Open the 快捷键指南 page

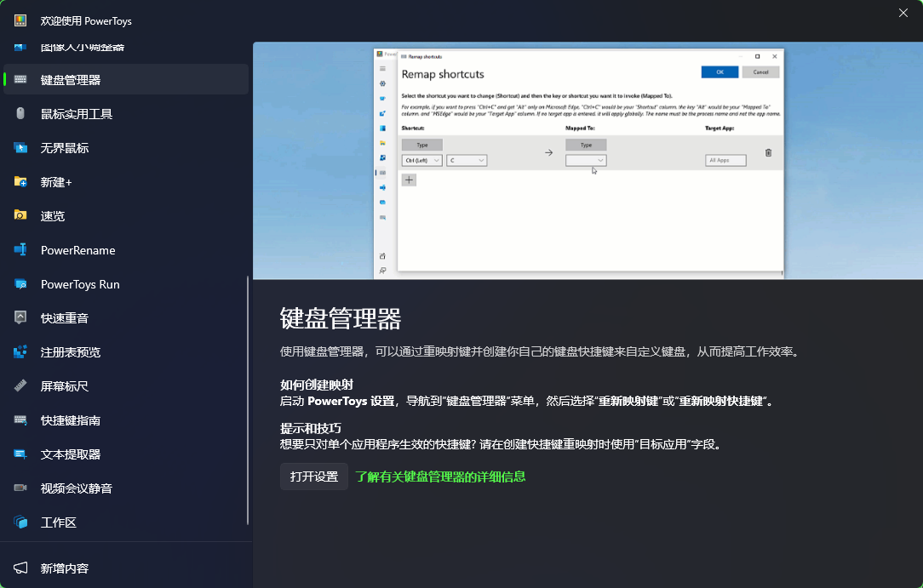126,420
